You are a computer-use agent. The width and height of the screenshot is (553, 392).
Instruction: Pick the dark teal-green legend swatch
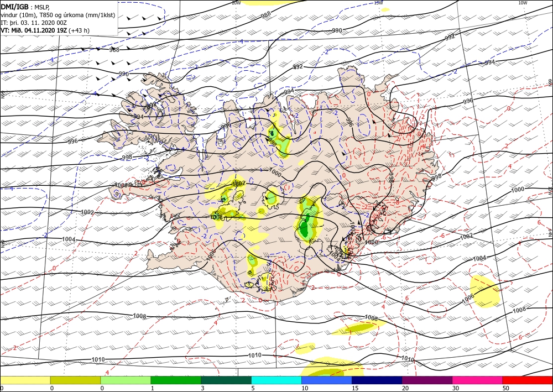226,380
